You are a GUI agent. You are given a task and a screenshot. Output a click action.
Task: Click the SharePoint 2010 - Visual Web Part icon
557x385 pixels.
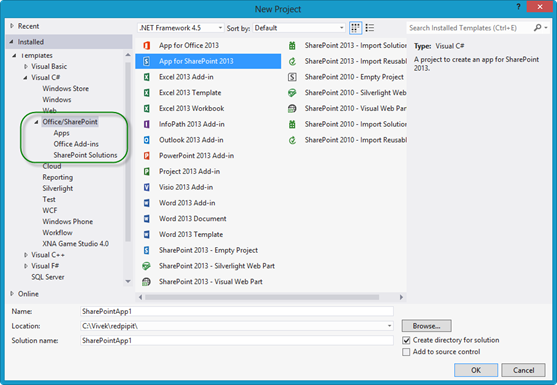pyautogui.click(x=292, y=108)
